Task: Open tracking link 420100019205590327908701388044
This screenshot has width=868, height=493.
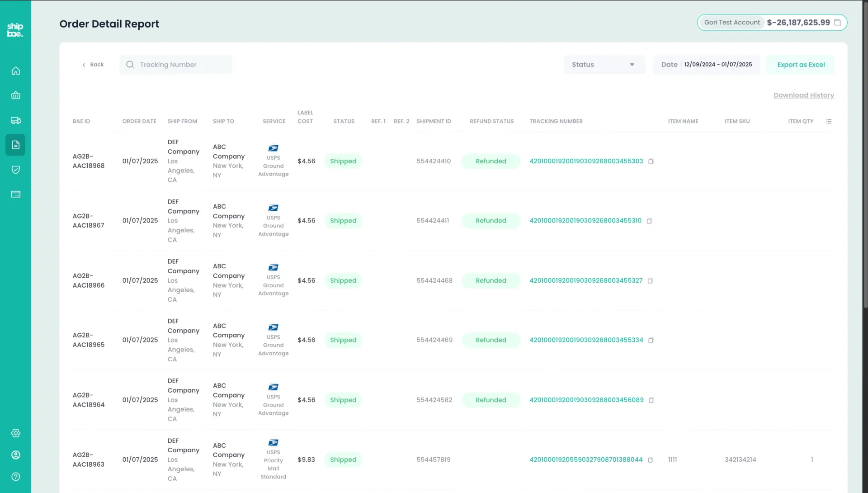Action: point(586,460)
